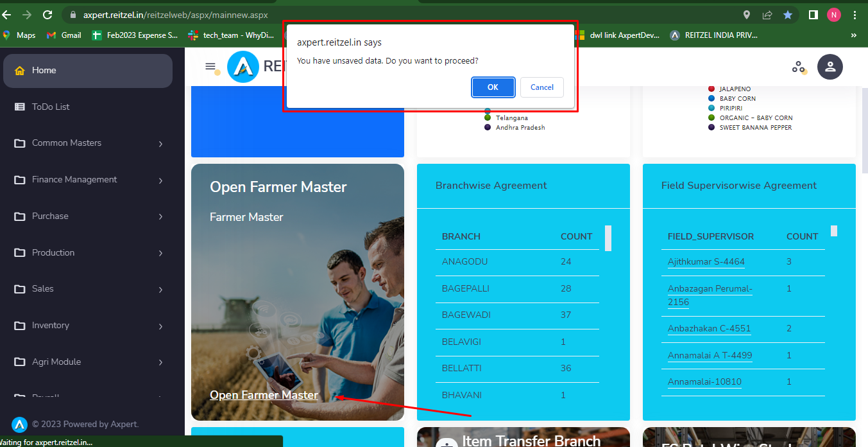
Task: Click the share page icon
Action: [x=767, y=15]
